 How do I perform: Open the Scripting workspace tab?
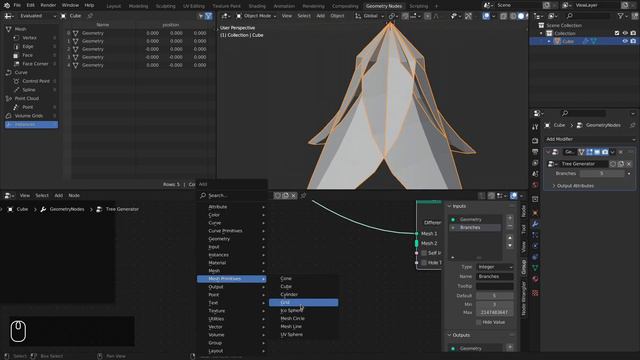point(418,6)
